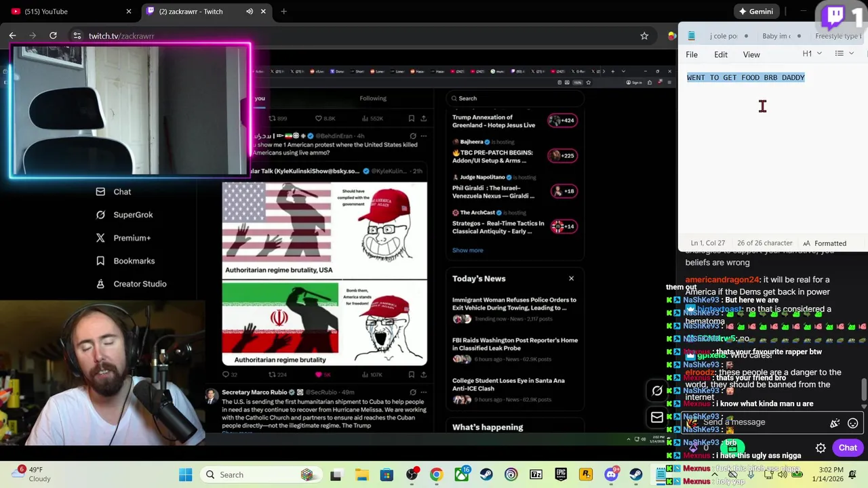The width and height of the screenshot is (868, 488).
Task: Open the Authoritarian regime brutality meme image
Action: (x=325, y=274)
